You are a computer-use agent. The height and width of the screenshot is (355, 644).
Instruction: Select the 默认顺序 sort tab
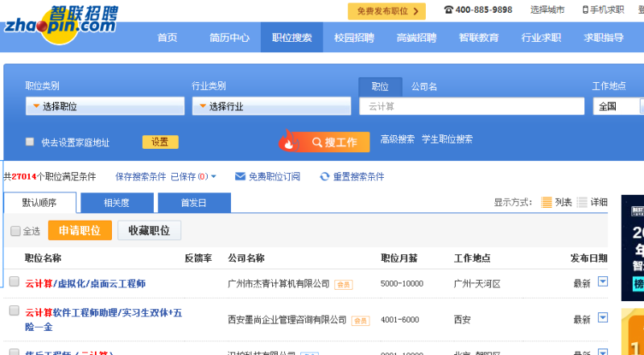39,203
